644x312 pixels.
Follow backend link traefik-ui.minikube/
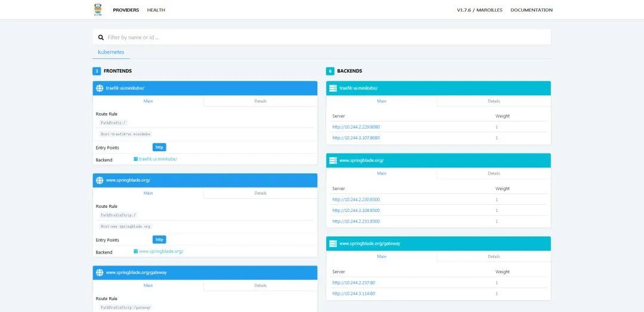coord(155,159)
